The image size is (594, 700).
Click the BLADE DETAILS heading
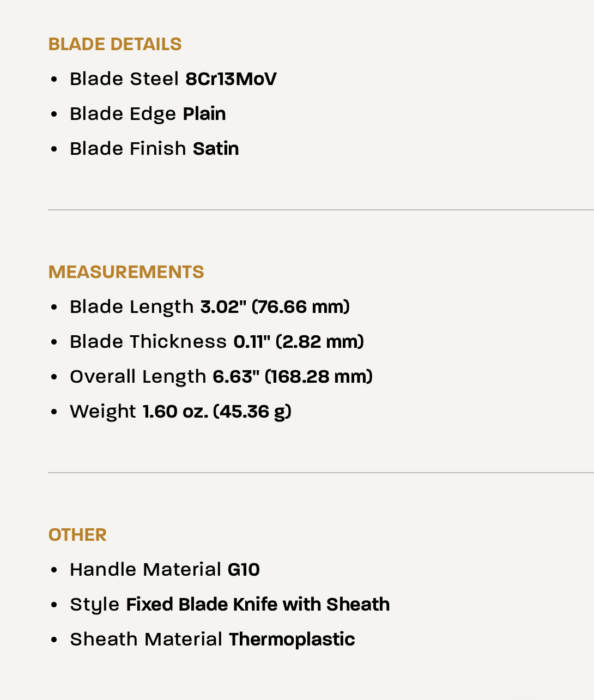(115, 44)
